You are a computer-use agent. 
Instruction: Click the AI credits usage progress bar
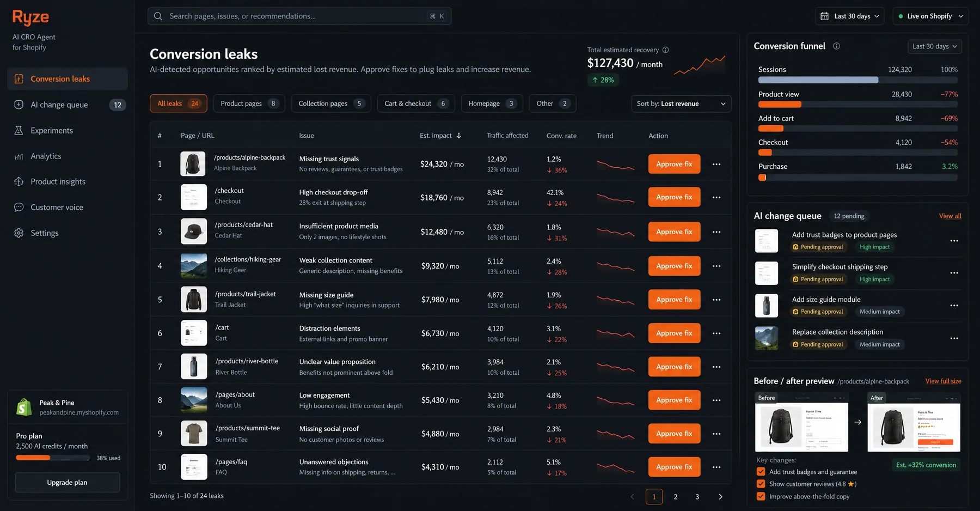click(53, 458)
